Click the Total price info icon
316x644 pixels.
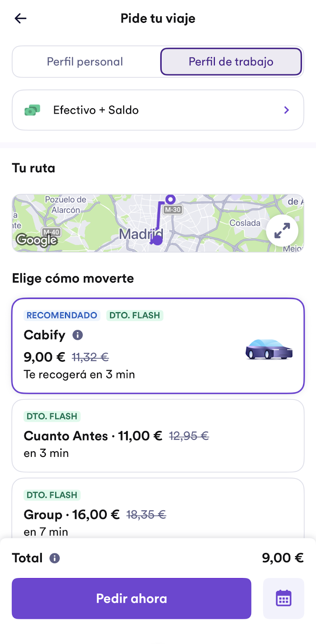coord(54,558)
